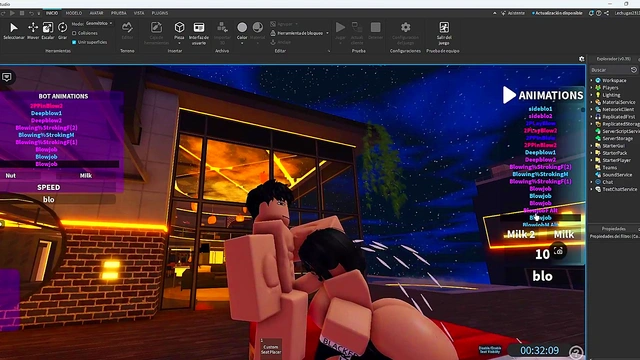Open the in-game chat bubble icon

point(7,77)
